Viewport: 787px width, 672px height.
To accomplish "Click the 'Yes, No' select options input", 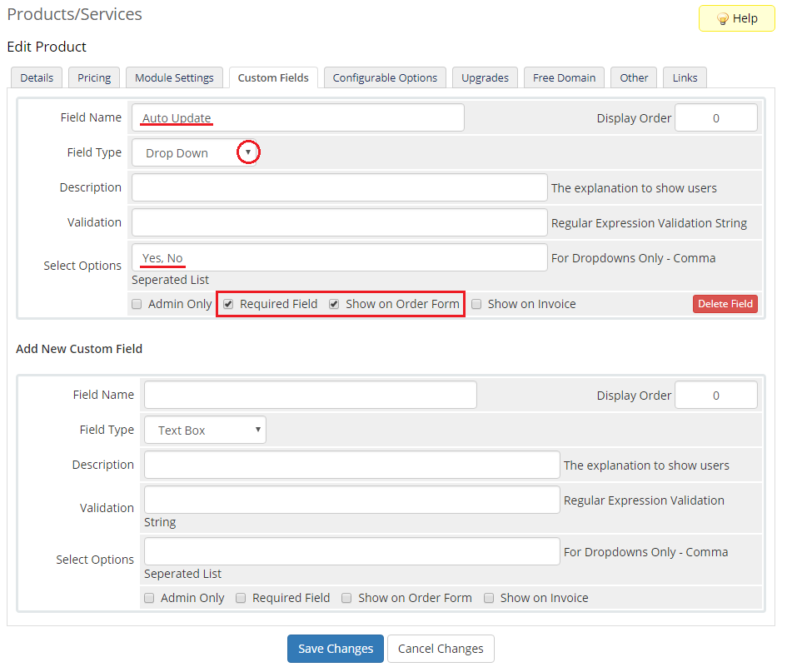I will pyautogui.click(x=339, y=257).
